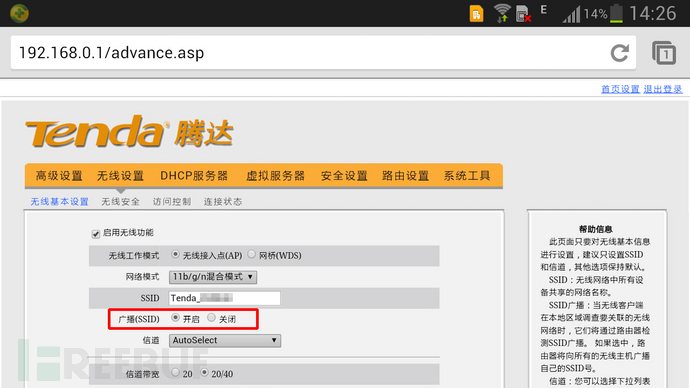Choose the 20 channel bandwidth option
Image resolution: width=690 pixels, height=388 pixels.
pyautogui.click(x=175, y=373)
